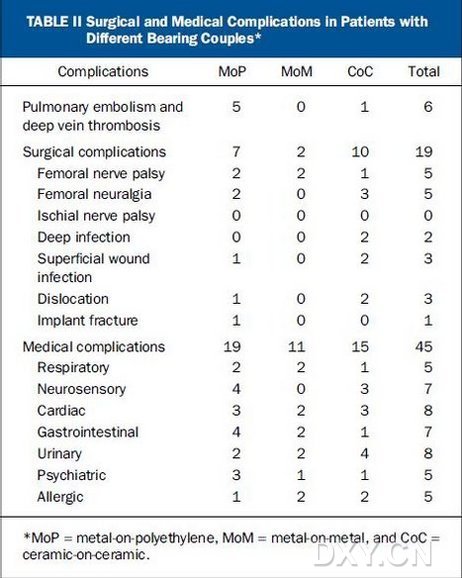Click the Dislocation row label
The image size is (462, 578).
coord(73,299)
